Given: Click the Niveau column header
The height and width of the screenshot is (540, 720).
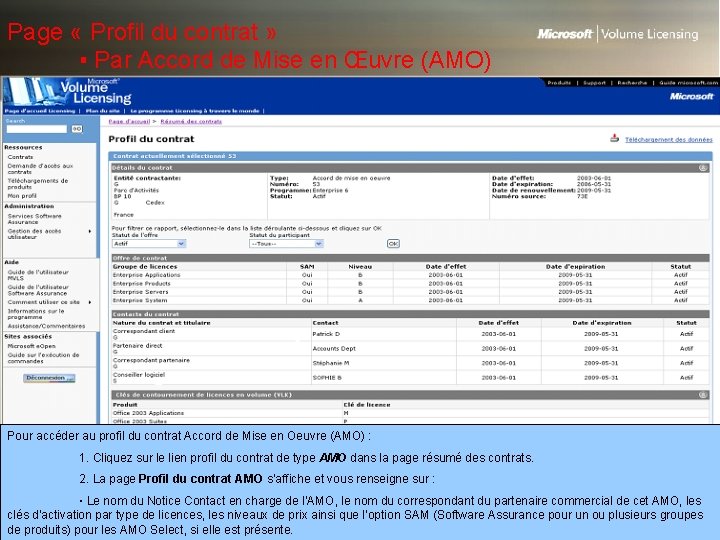Looking at the screenshot, I should pyautogui.click(x=360, y=267).
